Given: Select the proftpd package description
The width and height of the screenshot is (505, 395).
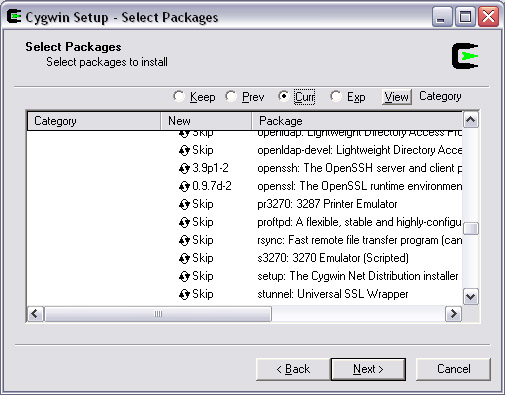Looking at the screenshot, I should (359, 222).
